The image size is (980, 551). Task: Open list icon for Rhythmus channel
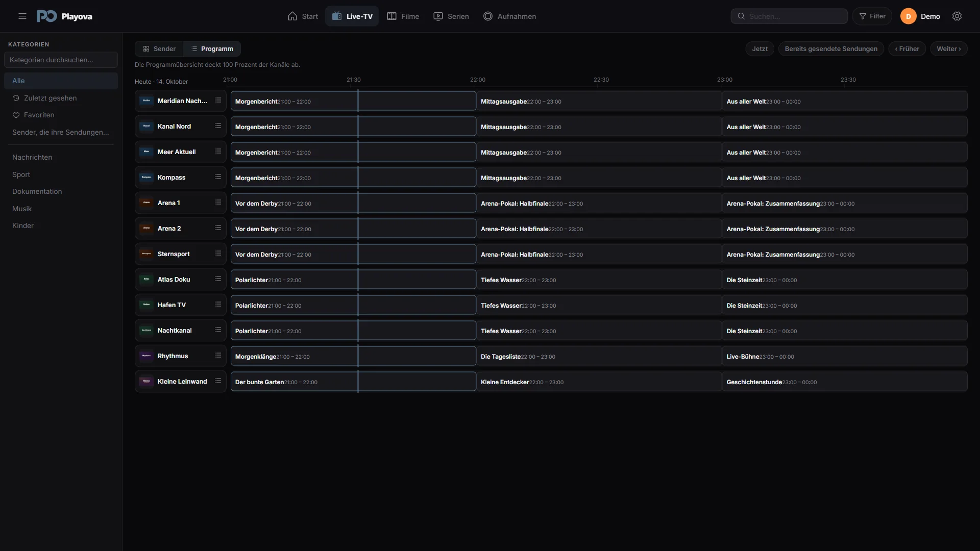(x=218, y=356)
